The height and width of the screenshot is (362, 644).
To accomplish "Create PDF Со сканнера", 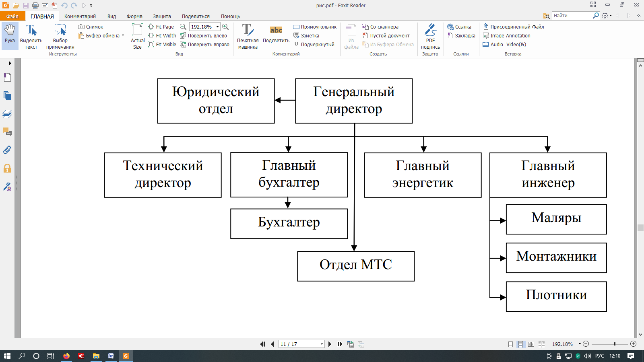I will click(x=380, y=27).
